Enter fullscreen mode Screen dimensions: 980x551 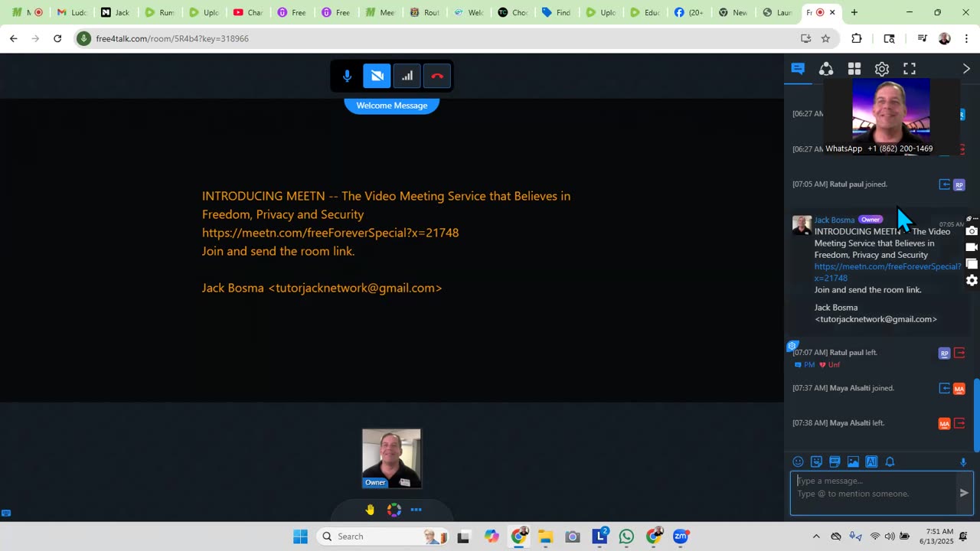click(x=910, y=69)
